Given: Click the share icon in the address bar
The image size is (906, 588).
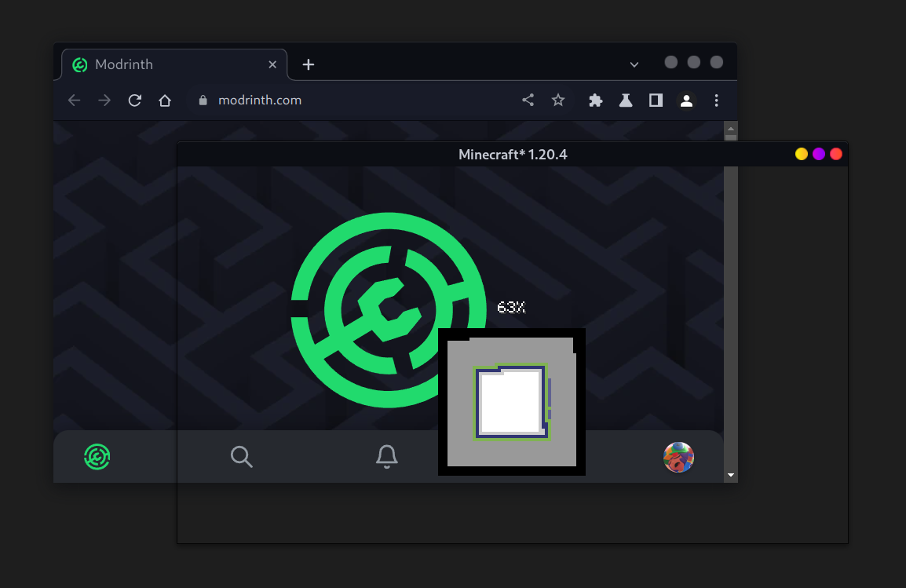Looking at the screenshot, I should (x=528, y=100).
